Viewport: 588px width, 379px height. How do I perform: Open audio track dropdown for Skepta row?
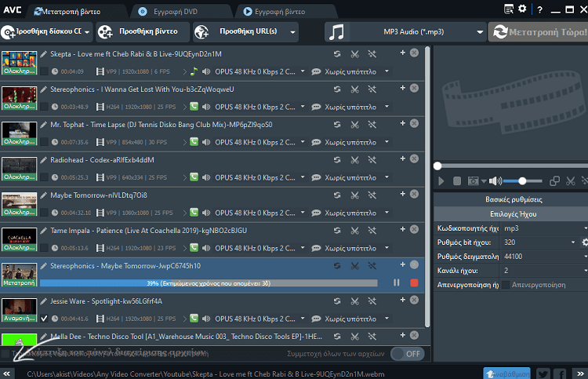click(x=303, y=71)
